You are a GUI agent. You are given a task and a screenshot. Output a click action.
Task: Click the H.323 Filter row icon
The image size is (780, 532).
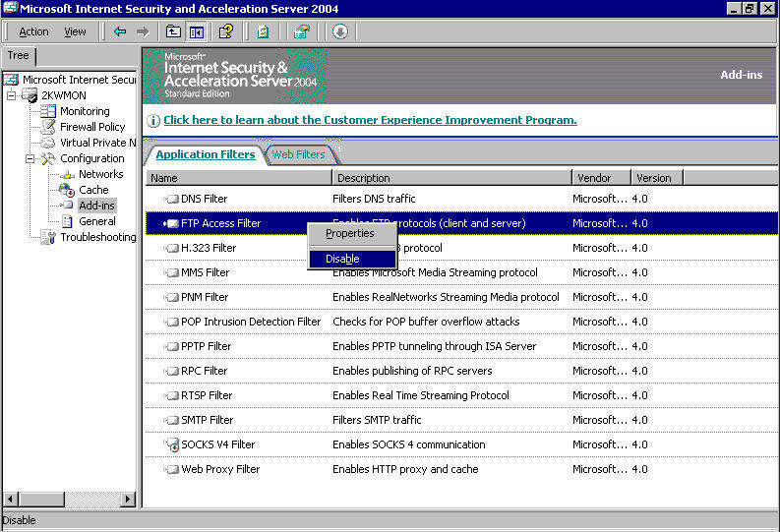tap(171, 248)
